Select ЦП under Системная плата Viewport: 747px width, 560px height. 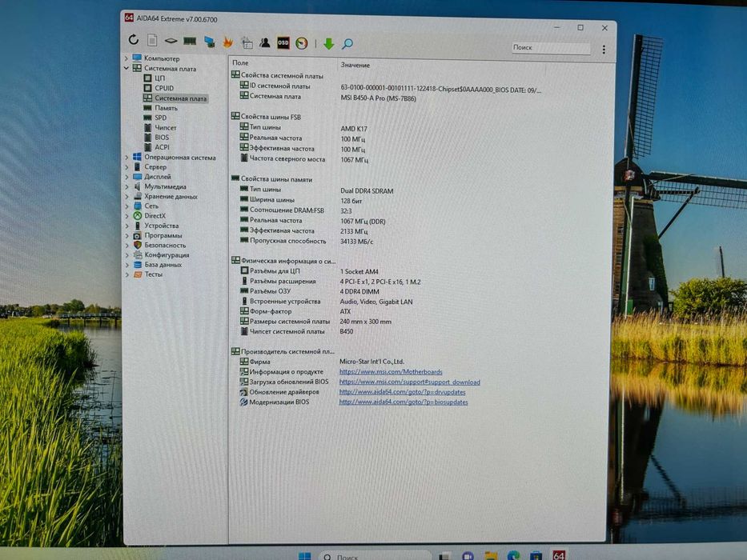tap(155, 78)
